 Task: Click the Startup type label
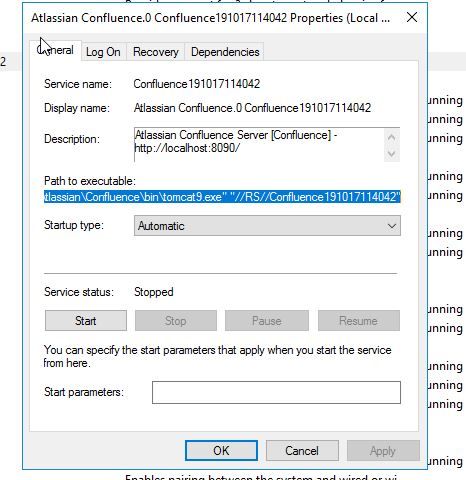pyautogui.click(x=74, y=225)
